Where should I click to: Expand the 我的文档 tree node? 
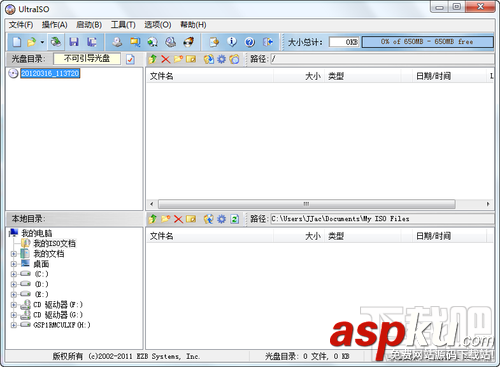point(14,254)
